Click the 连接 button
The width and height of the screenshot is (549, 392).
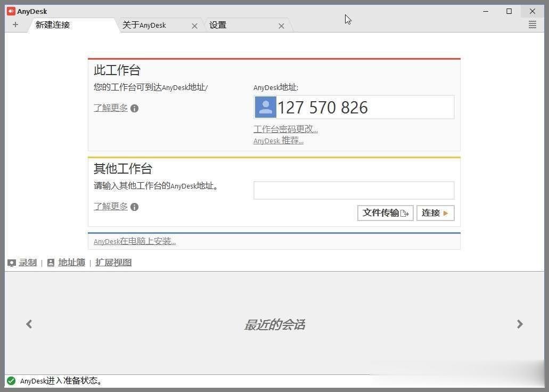click(435, 213)
